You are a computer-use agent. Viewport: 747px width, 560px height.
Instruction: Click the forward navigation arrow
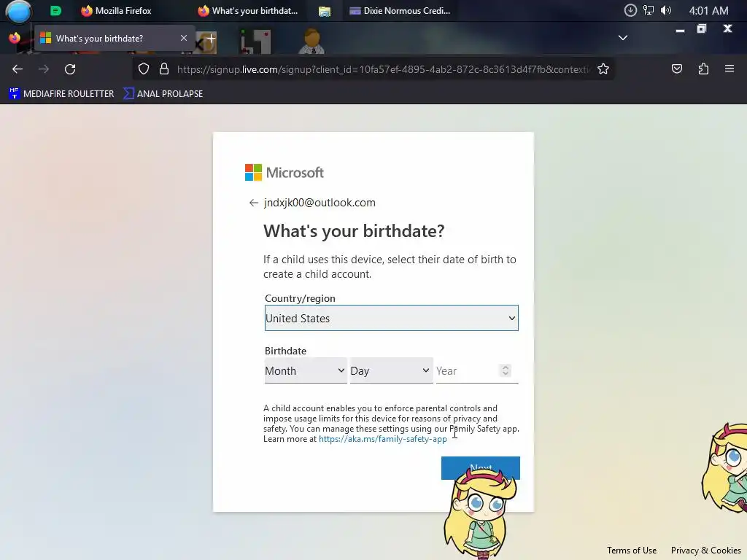(x=44, y=69)
